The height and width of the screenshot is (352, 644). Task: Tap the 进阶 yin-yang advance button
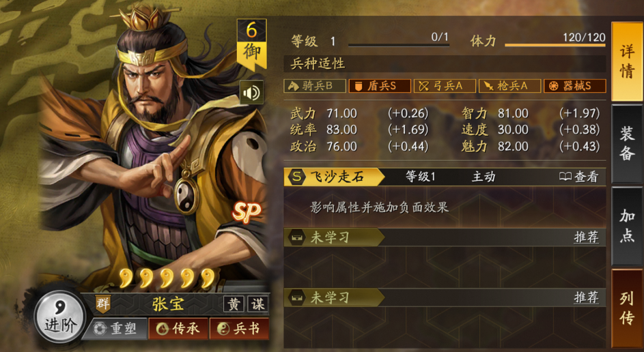coord(60,317)
